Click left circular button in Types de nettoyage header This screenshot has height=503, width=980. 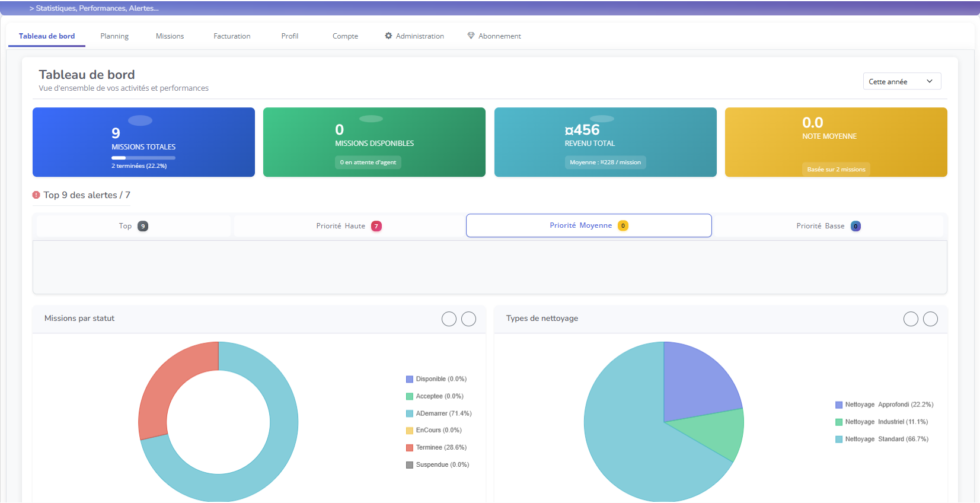click(x=911, y=319)
